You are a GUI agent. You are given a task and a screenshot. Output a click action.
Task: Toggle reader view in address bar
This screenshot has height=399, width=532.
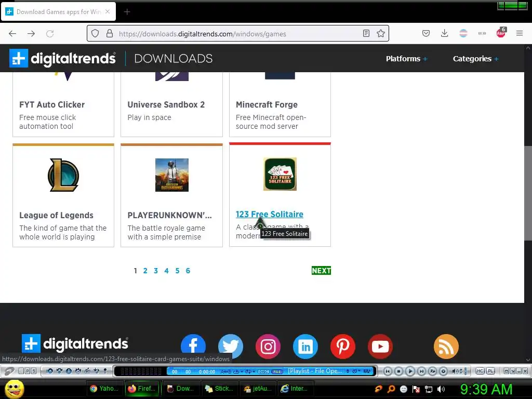(366, 33)
